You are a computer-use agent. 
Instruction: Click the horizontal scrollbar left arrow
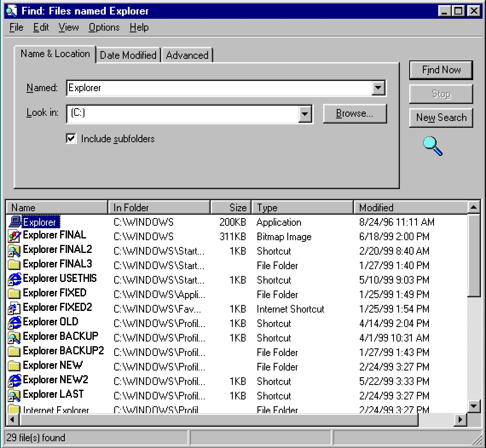tap(12, 419)
